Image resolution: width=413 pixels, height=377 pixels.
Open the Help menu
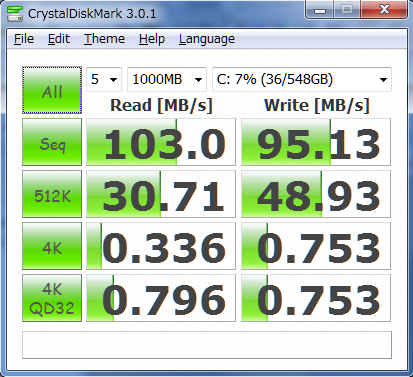pos(152,39)
